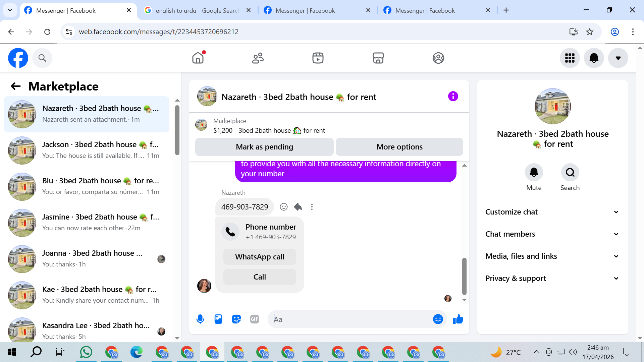The width and height of the screenshot is (644, 362).
Task: Open Joanna conversation in chat list
Action: (87, 259)
